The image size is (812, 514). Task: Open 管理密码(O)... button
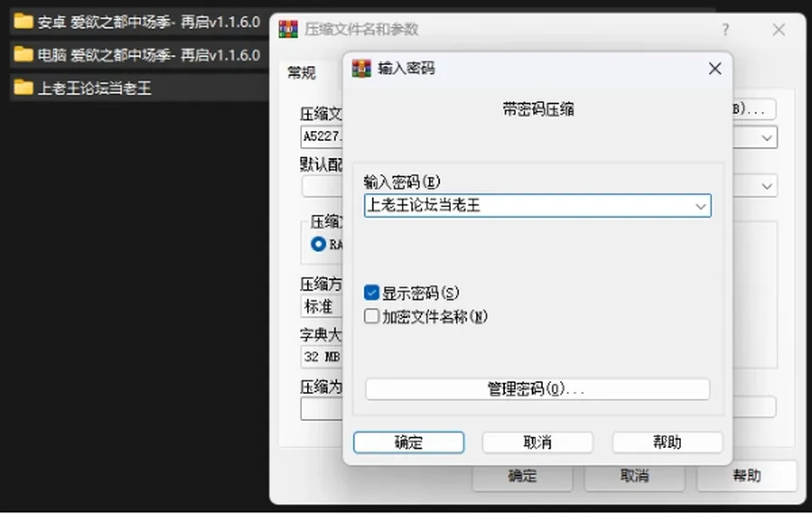[x=538, y=389]
